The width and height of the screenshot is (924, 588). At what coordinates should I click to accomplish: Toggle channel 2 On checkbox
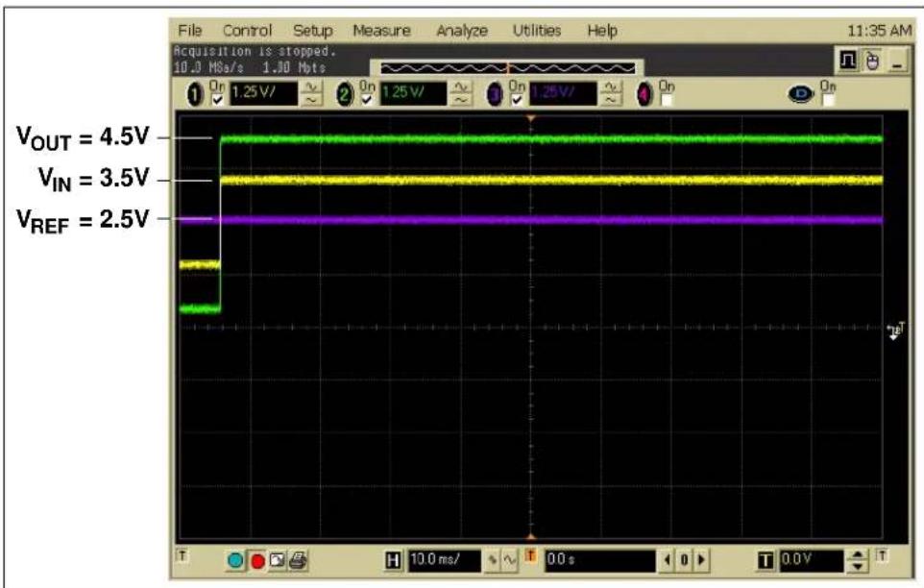coord(367,100)
